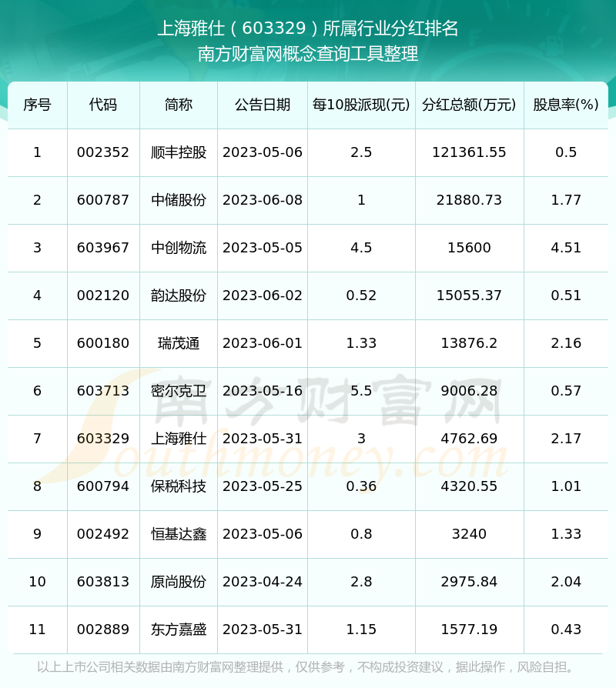The image size is (616, 688).
Task: Select stock code 600787
Action: (x=103, y=200)
